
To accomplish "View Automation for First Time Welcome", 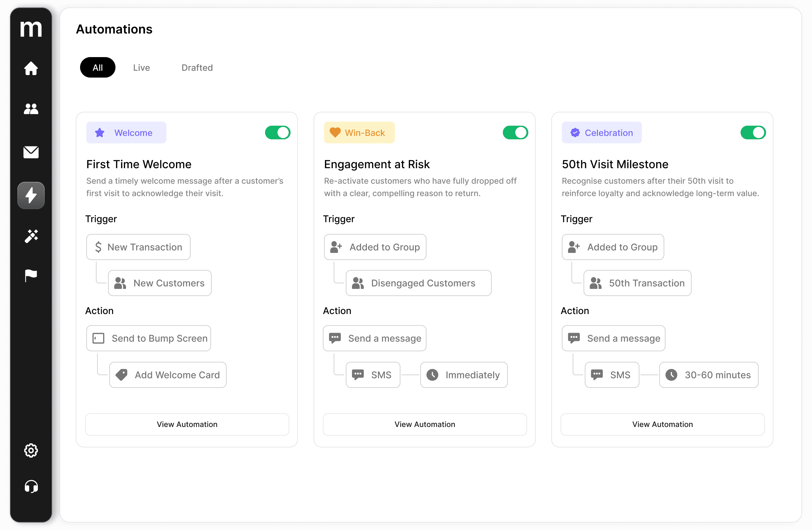I will point(187,424).
